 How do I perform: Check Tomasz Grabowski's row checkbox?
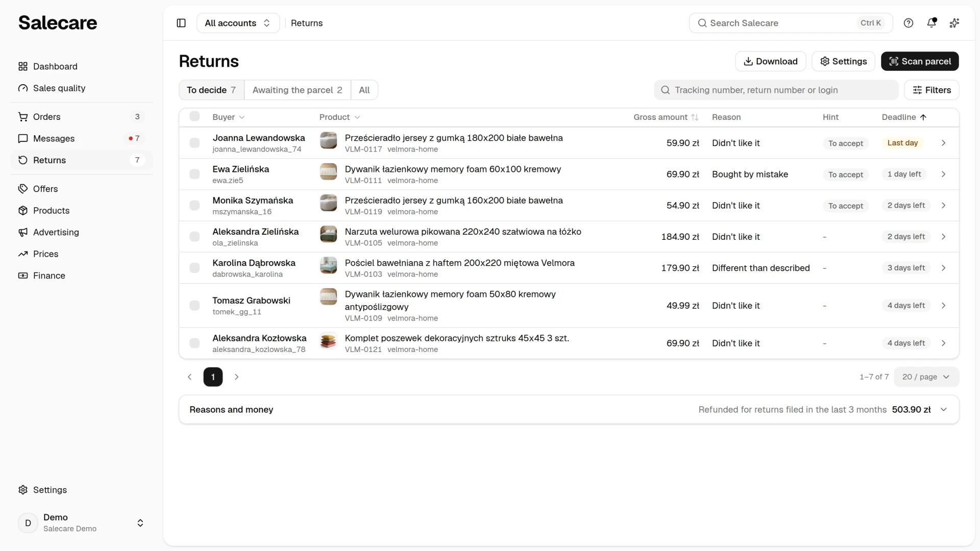point(194,306)
